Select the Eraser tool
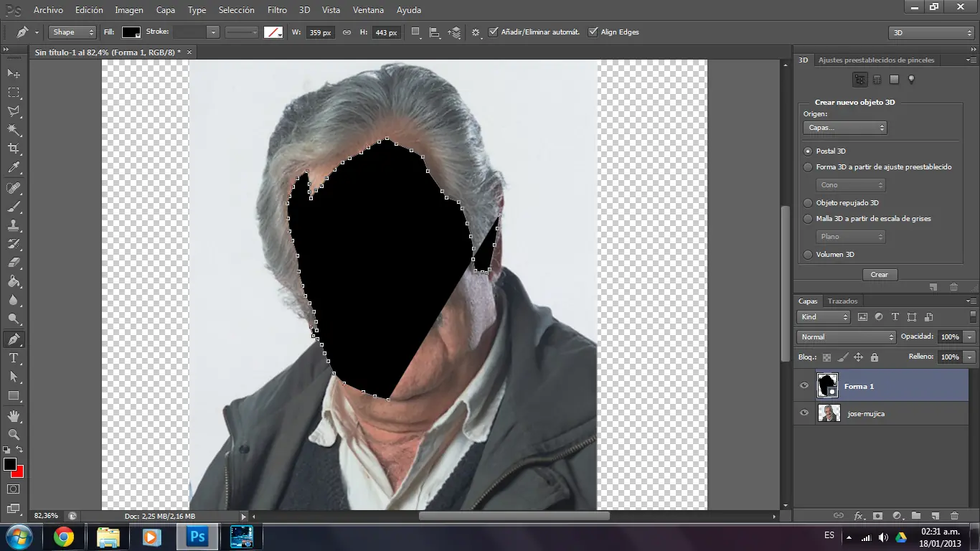The height and width of the screenshot is (551, 980). (x=14, y=263)
